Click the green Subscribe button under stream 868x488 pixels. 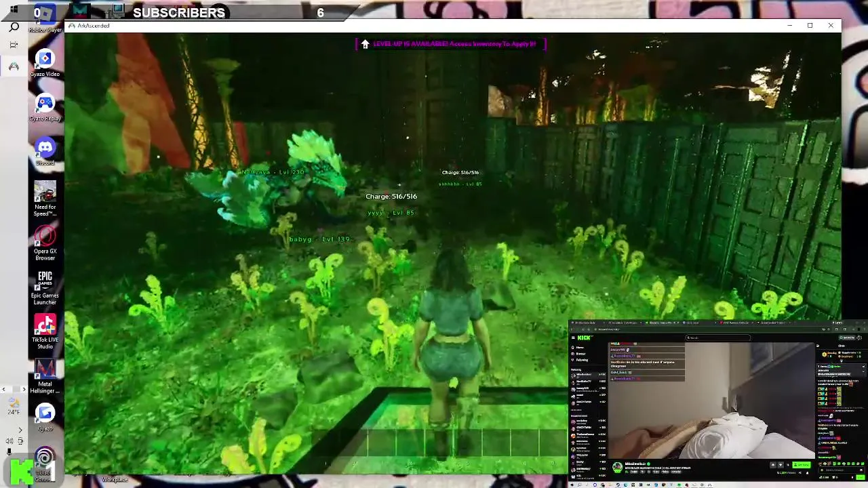click(802, 465)
